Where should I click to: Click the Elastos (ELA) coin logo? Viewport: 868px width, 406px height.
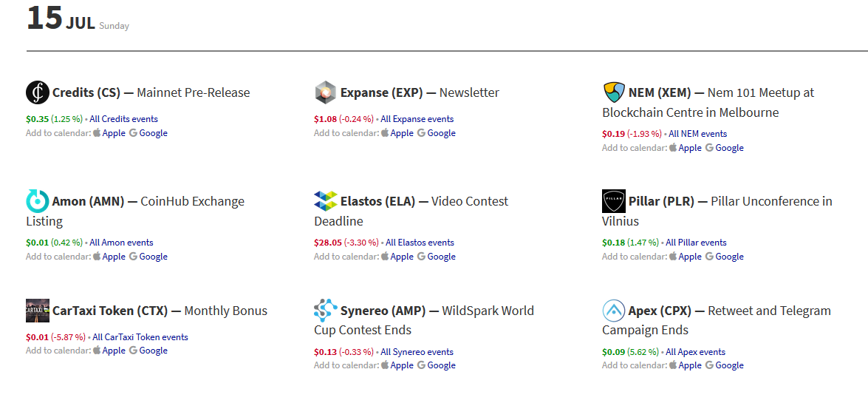tap(326, 201)
